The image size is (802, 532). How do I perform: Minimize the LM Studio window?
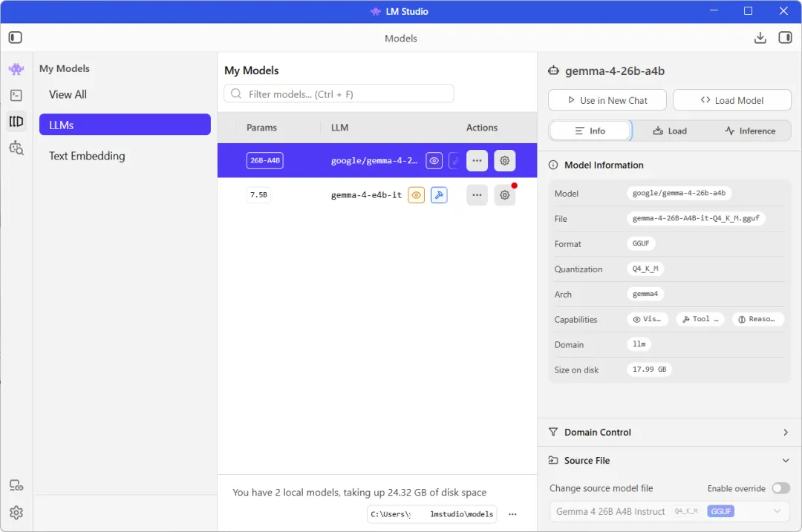pos(714,10)
